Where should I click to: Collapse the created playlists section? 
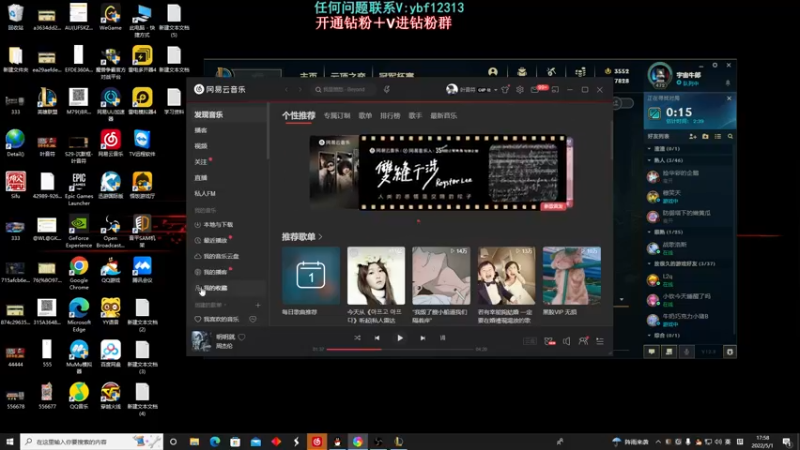[x=211, y=305]
